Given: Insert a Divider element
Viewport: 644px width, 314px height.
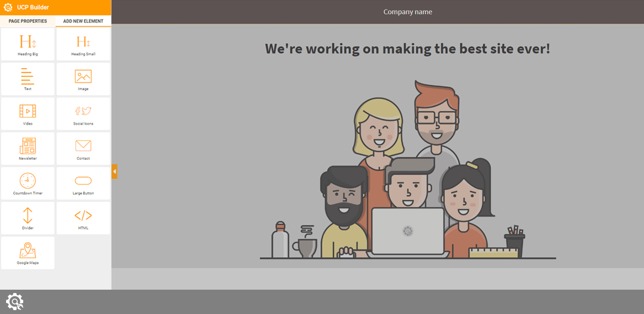Looking at the screenshot, I should click(28, 218).
